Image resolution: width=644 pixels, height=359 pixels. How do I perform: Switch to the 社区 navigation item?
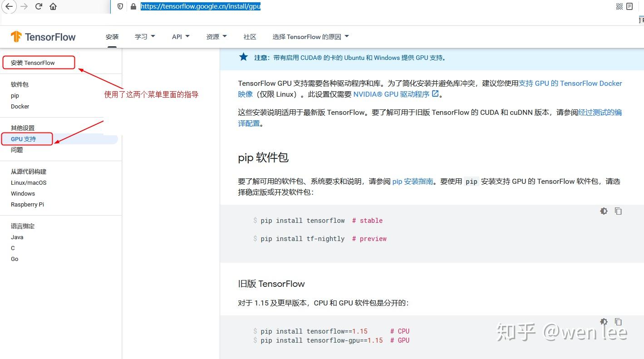250,36
